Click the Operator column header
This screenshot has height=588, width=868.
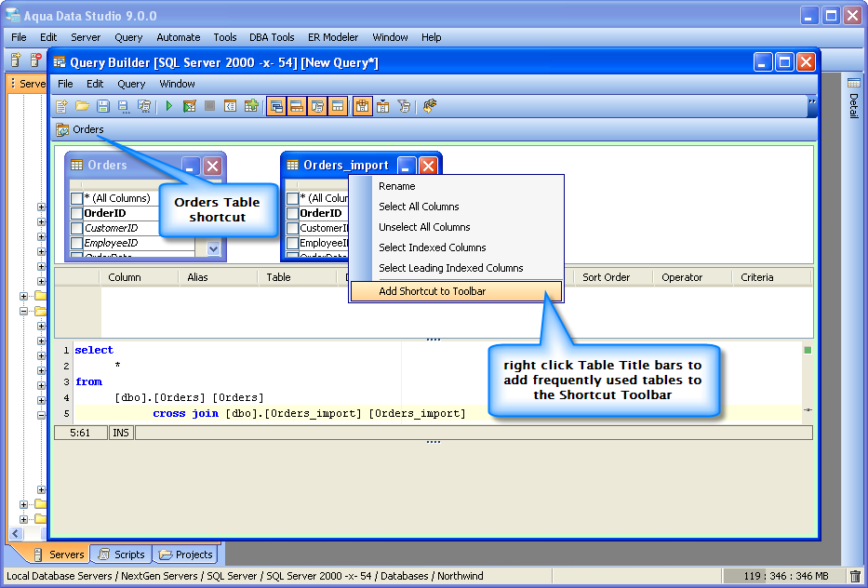(x=692, y=277)
